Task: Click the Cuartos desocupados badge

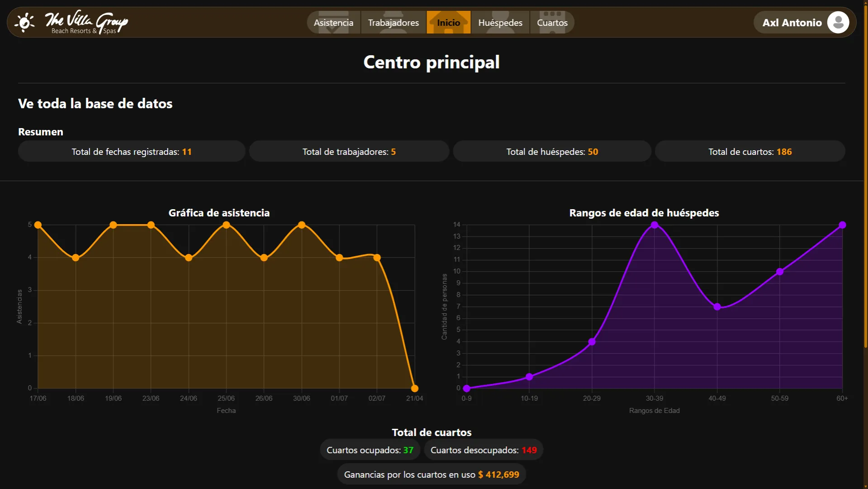Action: 484,450
